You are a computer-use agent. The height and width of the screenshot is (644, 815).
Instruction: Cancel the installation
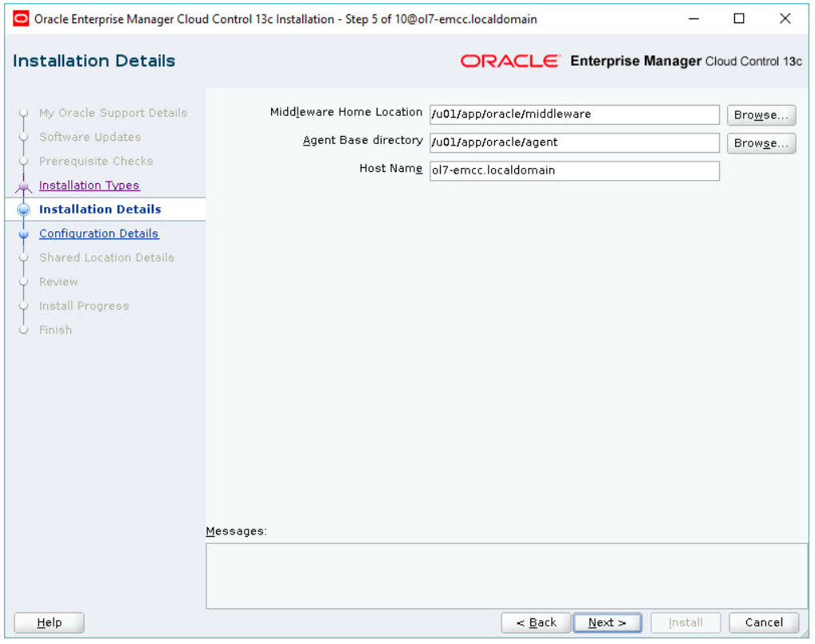(x=764, y=622)
